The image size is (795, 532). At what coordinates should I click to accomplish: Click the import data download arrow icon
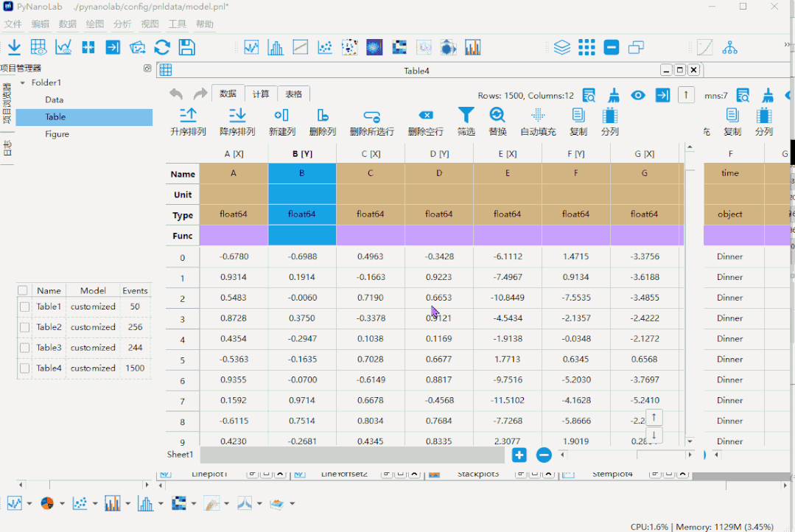coord(14,47)
